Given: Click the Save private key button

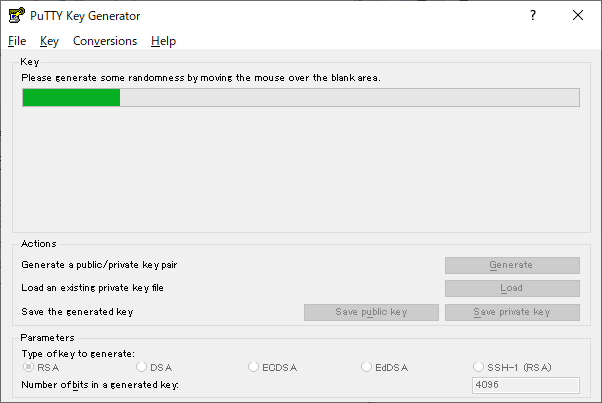Looking at the screenshot, I should (x=512, y=312).
